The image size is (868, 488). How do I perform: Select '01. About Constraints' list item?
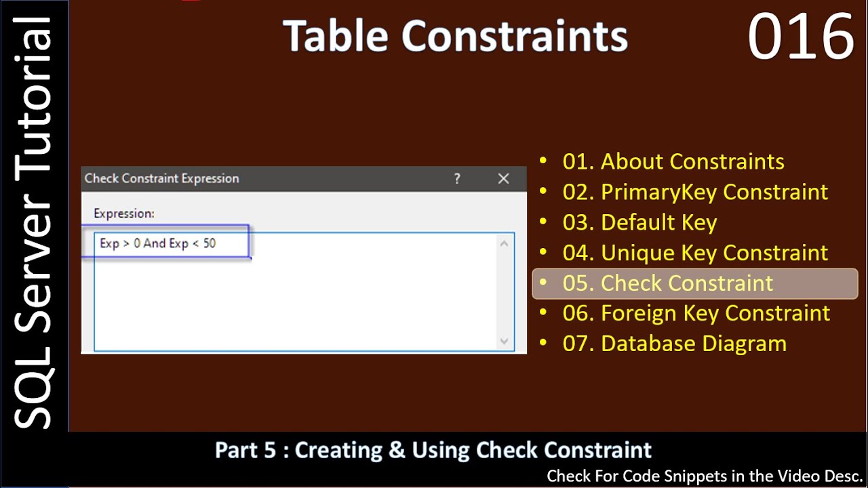point(673,162)
